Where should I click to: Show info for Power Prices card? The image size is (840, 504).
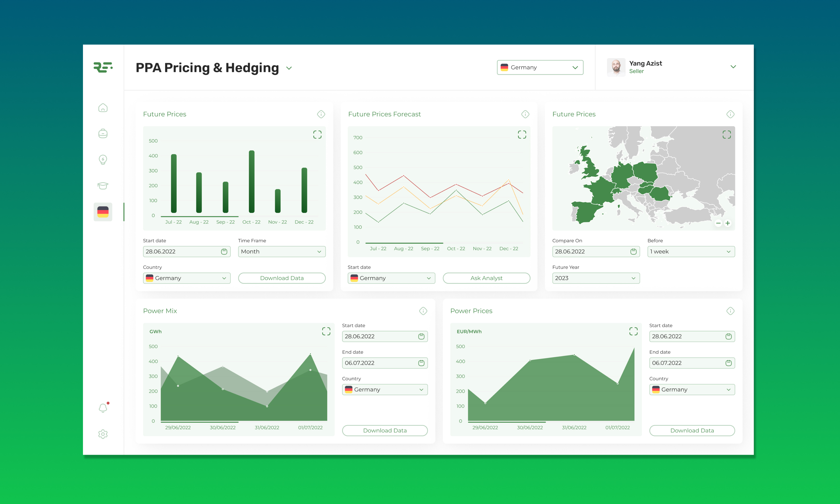[x=730, y=311]
